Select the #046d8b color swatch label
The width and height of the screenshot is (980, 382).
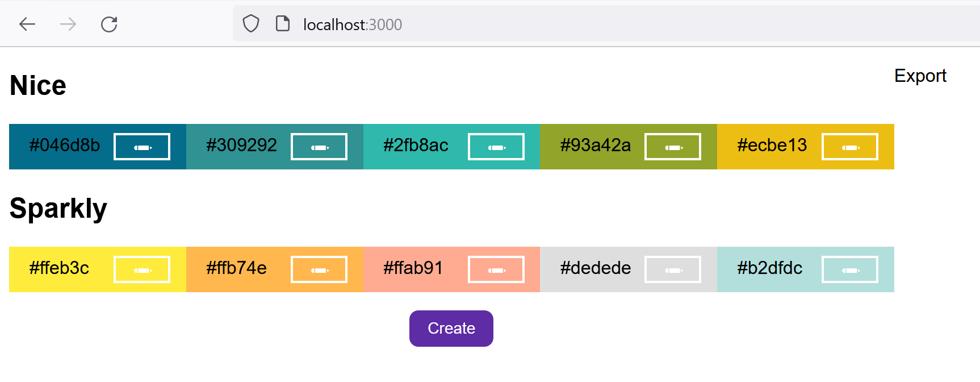coord(65,146)
